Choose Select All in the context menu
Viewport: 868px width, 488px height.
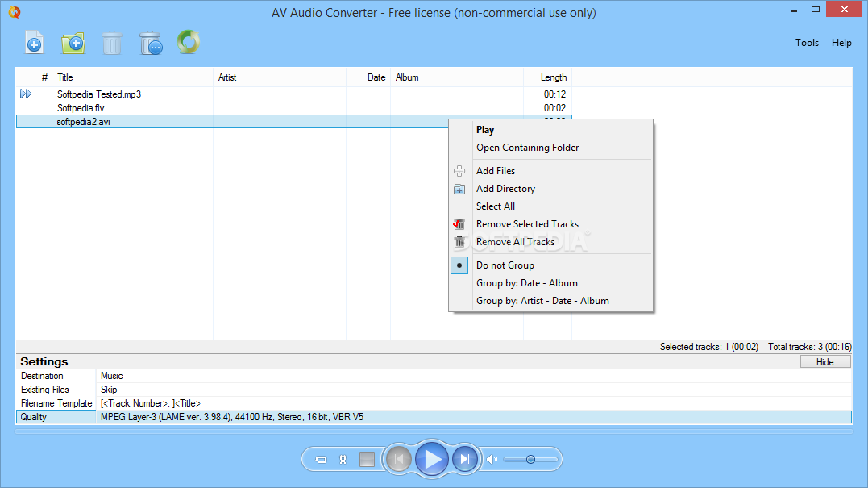pos(496,206)
